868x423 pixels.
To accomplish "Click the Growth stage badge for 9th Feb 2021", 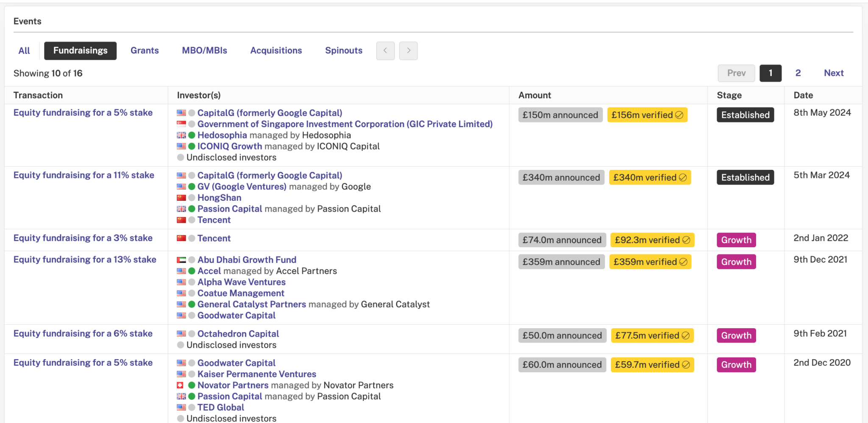I will (736, 336).
